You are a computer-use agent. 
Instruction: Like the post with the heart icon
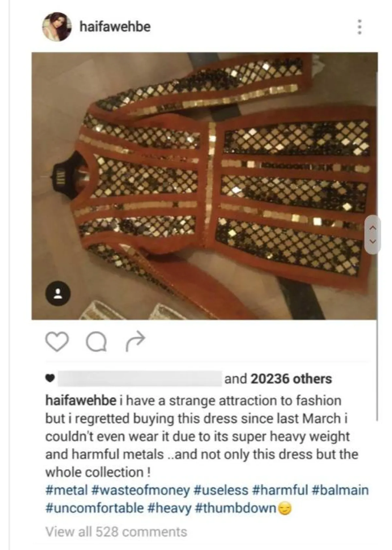tap(57, 341)
